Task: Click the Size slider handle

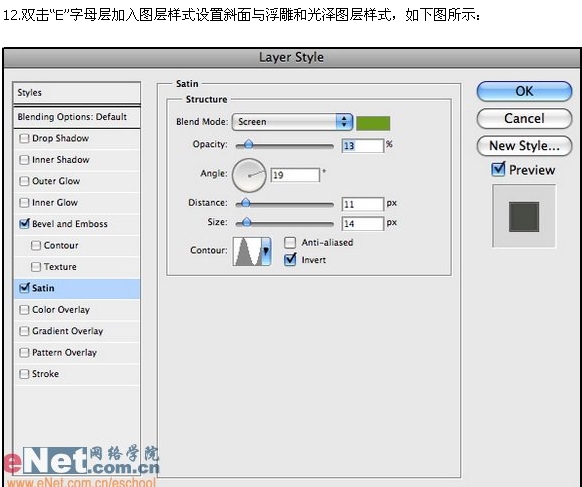Action: pyautogui.click(x=246, y=222)
